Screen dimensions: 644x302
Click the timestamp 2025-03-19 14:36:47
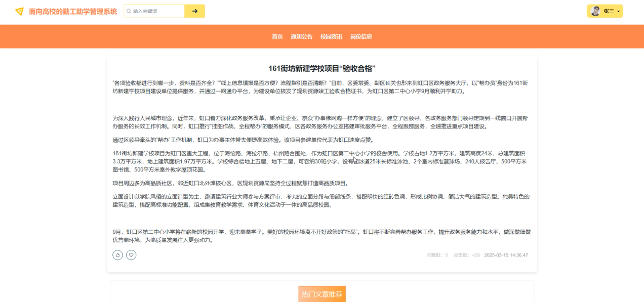click(x=506, y=255)
